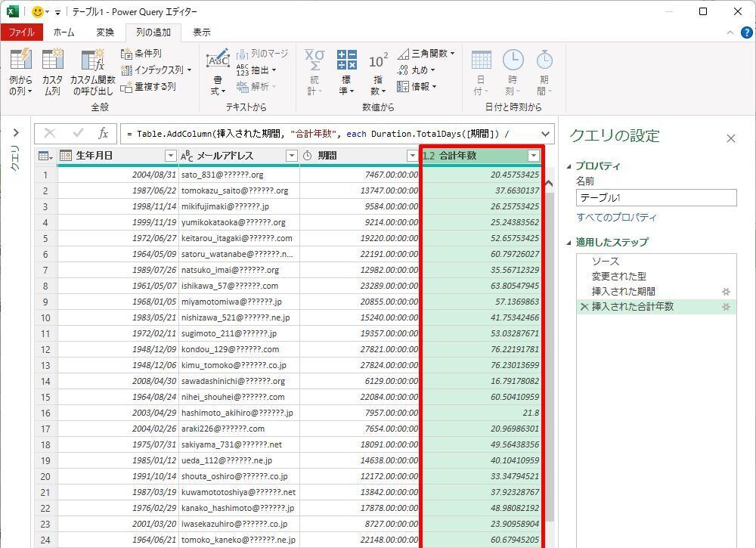Open the ファイル (File) tab
The width and height of the screenshot is (756, 548).
click(x=21, y=33)
